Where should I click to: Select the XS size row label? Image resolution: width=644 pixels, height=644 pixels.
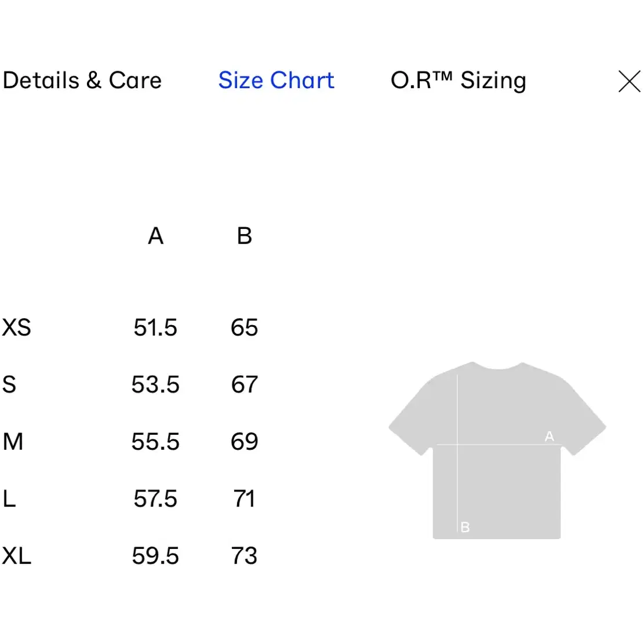tap(16, 328)
